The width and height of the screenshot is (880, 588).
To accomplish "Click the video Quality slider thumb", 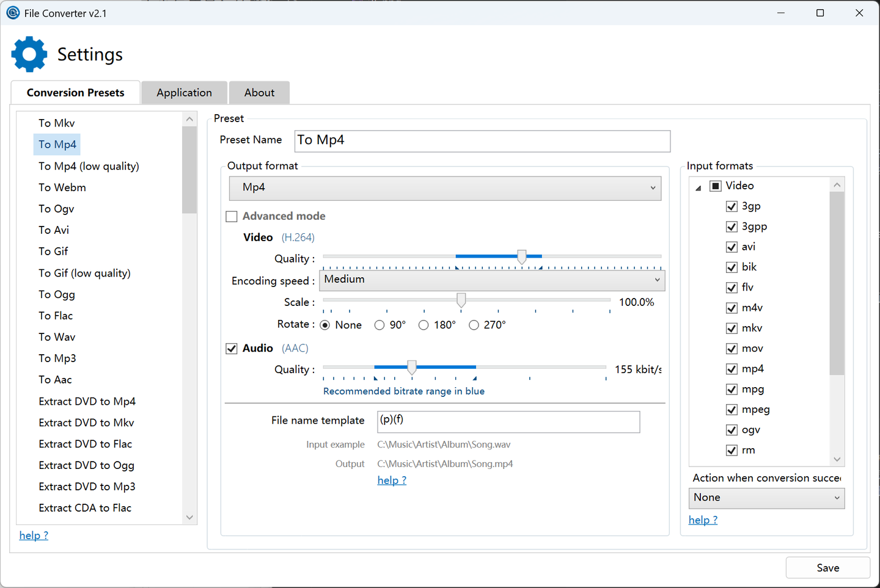I will click(522, 256).
